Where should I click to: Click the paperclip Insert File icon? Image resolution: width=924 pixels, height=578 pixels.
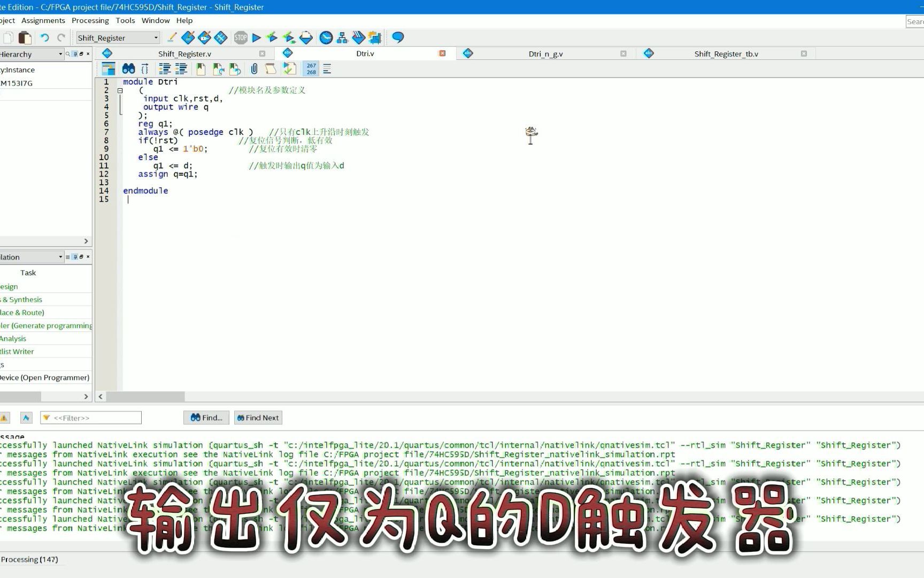pos(254,69)
